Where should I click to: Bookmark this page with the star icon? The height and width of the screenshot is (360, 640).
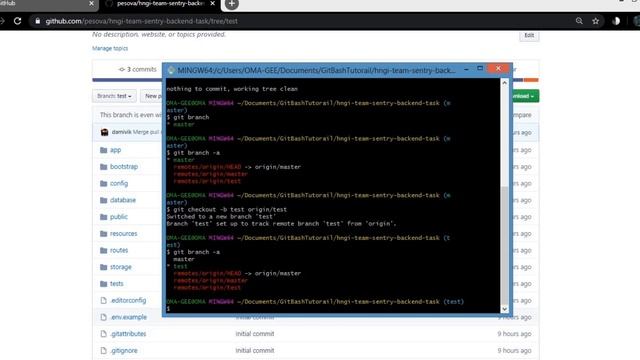tap(596, 21)
